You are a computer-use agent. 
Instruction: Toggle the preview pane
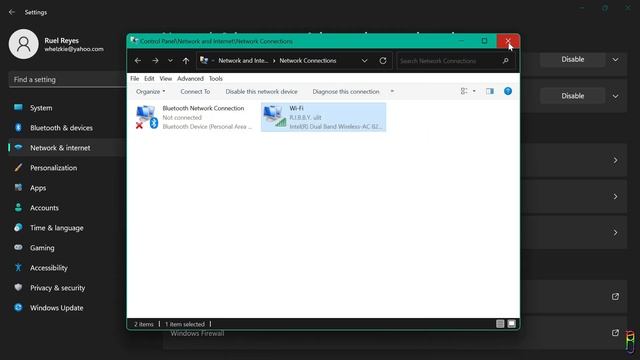tap(490, 91)
